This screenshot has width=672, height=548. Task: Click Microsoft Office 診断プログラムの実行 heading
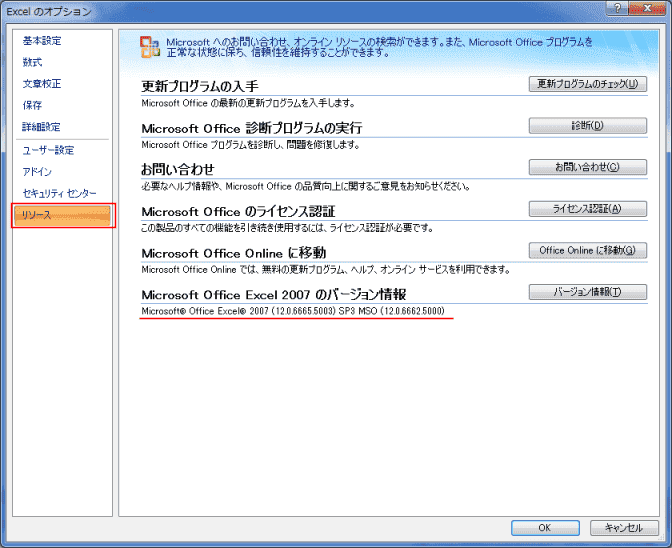point(252,128)
